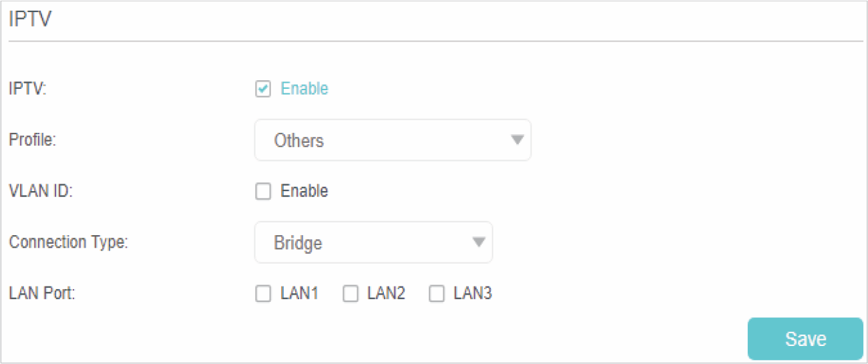This screenshot has width=868, height=364.
Task: Check the LAN3 port checkbox
Action: click(x=437, y=294)
